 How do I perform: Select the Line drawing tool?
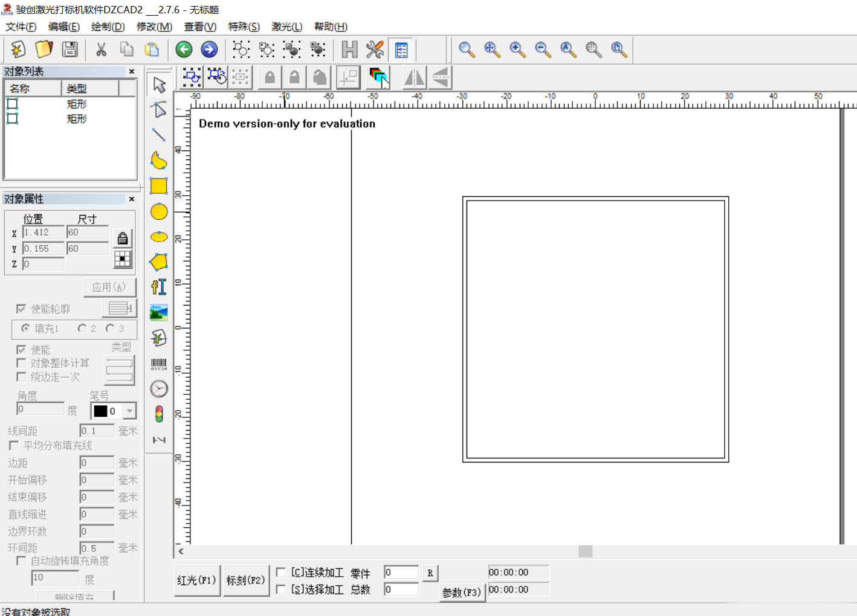tap(159, 135)
